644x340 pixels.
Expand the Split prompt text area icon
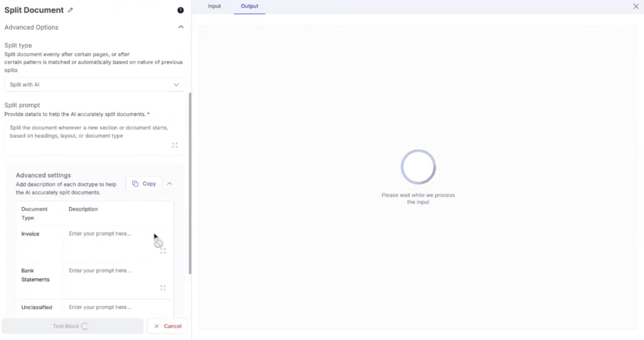[x=175, y=145]
